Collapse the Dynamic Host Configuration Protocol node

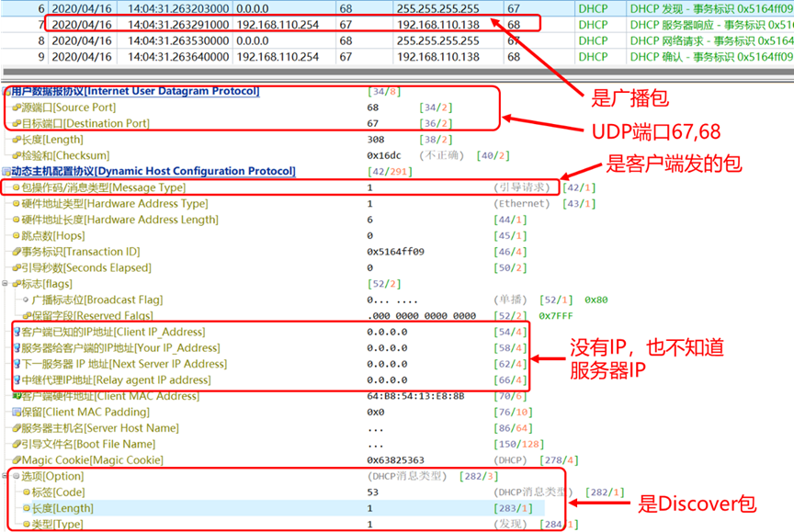coord(6,172)
